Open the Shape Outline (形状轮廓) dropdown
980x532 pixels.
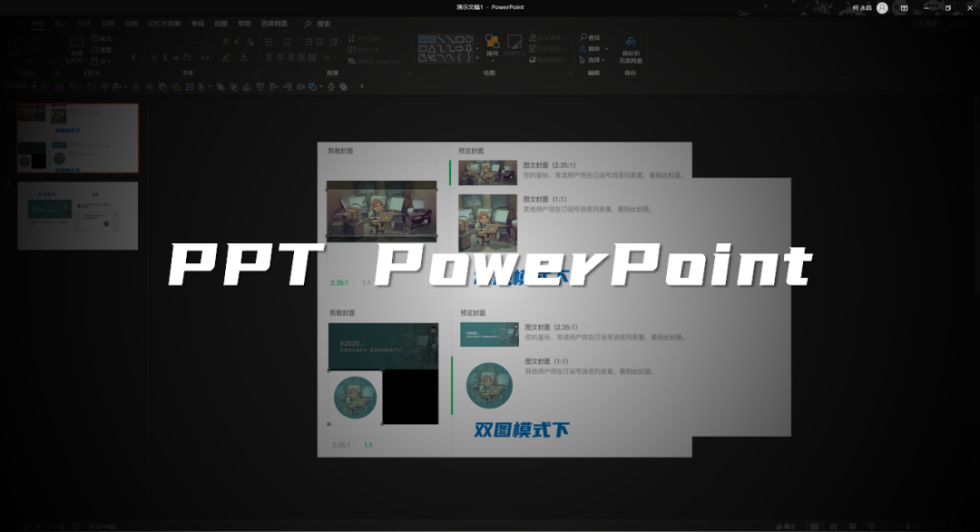545,49
